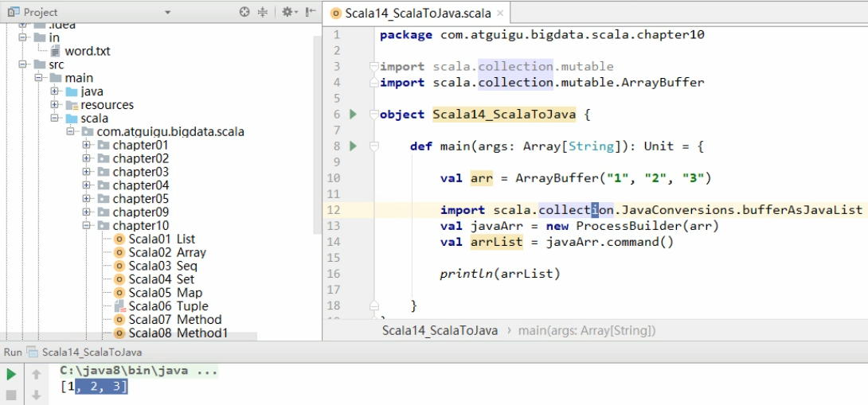
Task: Open the Scala08_Method1 object
Action: 178,333
